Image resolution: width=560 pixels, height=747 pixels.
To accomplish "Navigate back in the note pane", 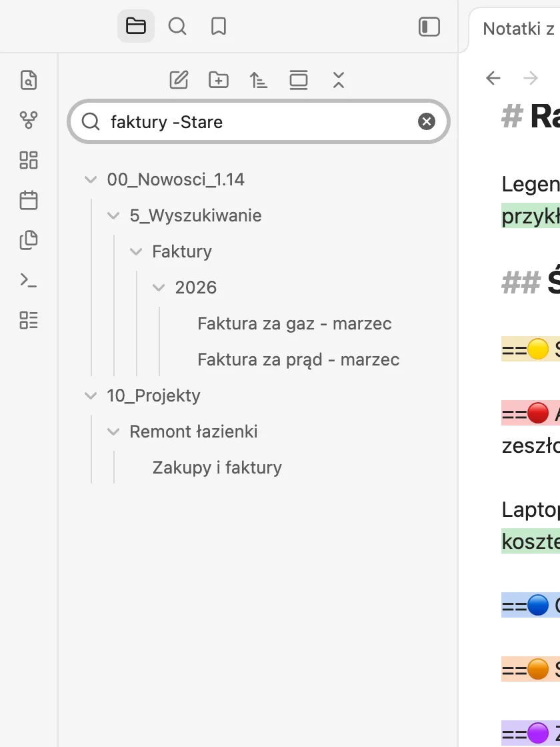I will click(493, 77).
